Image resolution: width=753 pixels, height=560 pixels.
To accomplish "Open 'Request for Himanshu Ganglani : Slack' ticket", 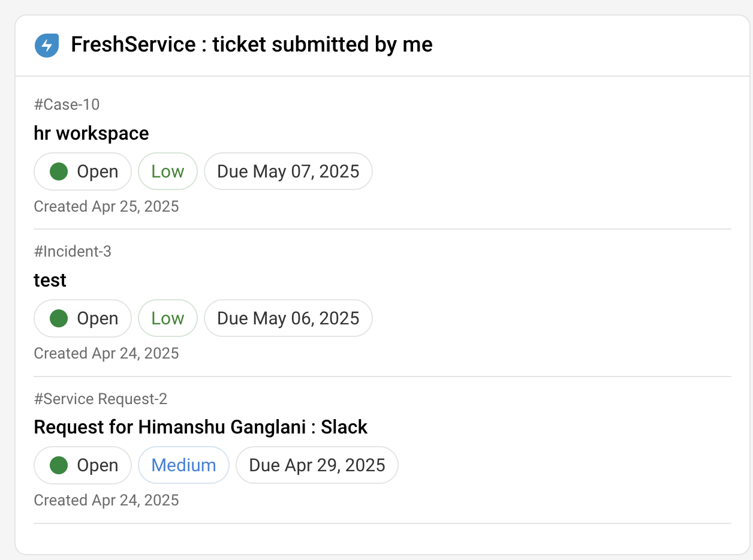I will 200,427.
